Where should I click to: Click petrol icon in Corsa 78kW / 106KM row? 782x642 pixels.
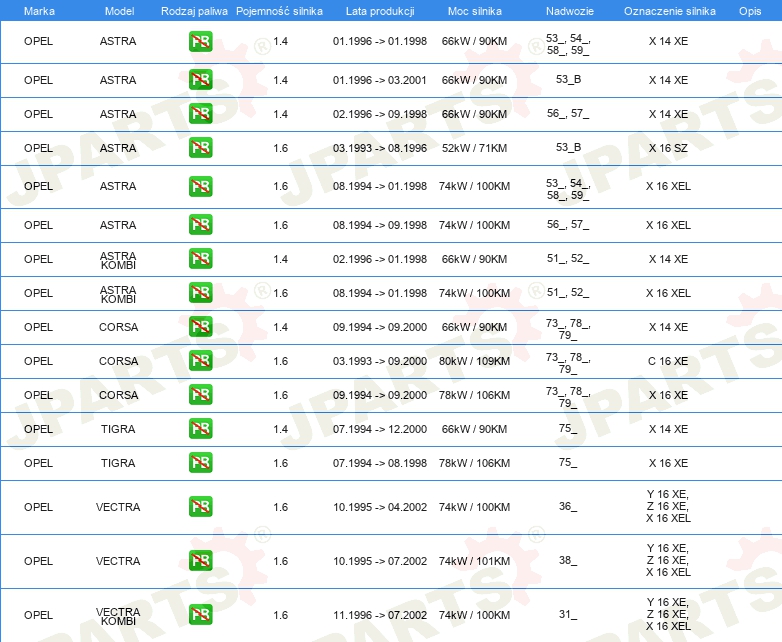pos(200,395)
